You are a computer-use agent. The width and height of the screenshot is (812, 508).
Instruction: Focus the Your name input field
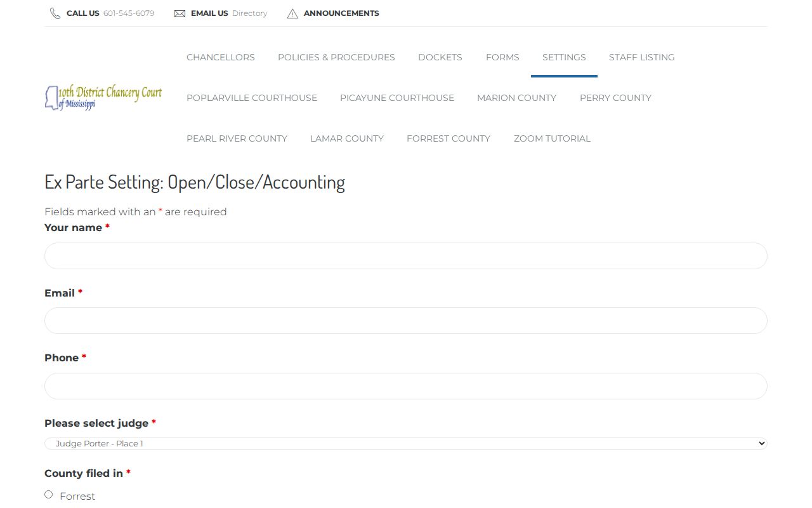[406, 256]
